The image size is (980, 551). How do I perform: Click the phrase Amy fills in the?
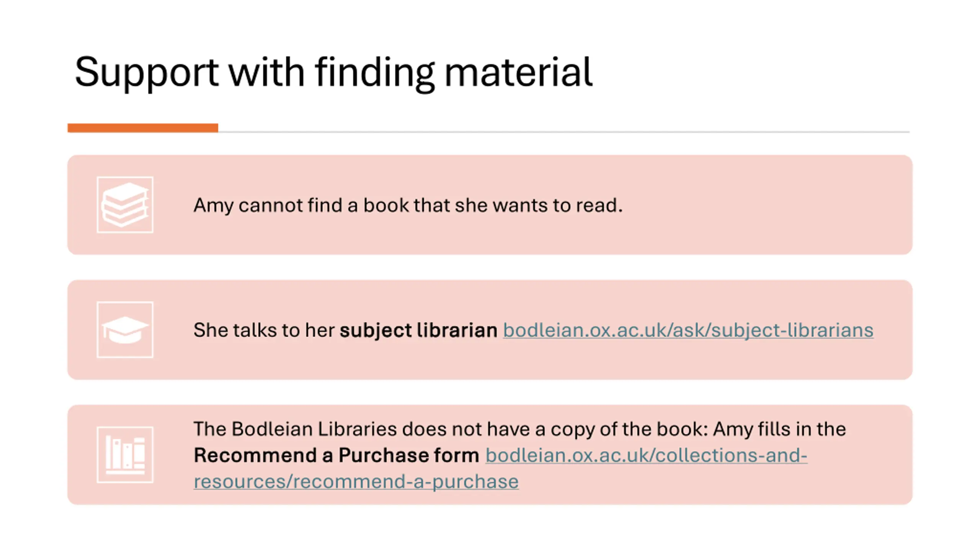click(779, 429)
